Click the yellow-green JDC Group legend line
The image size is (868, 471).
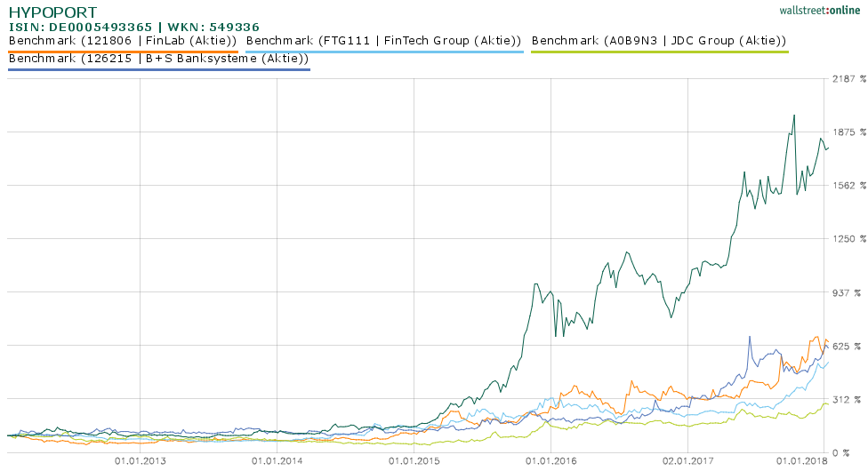(659, 52)
